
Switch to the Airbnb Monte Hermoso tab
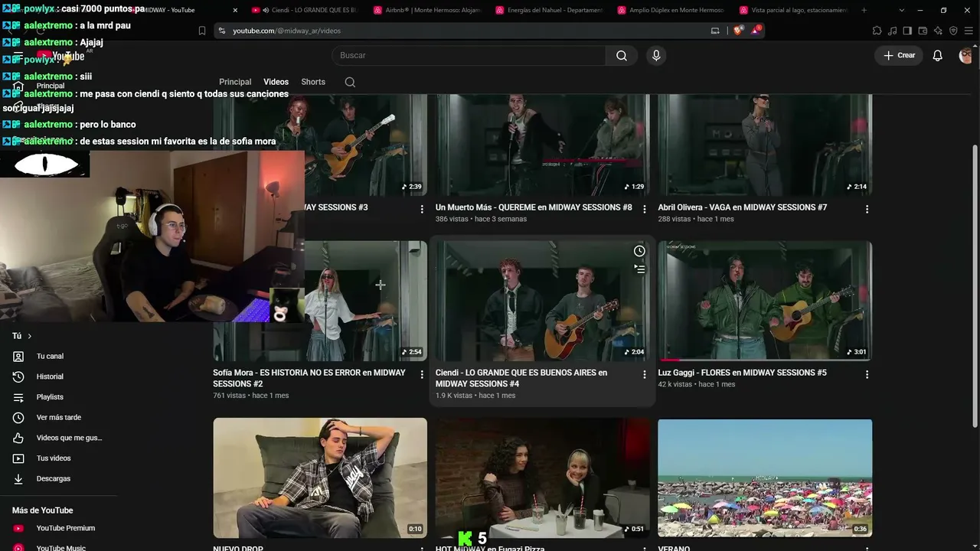pyautogui.click(x=429, y=10)
